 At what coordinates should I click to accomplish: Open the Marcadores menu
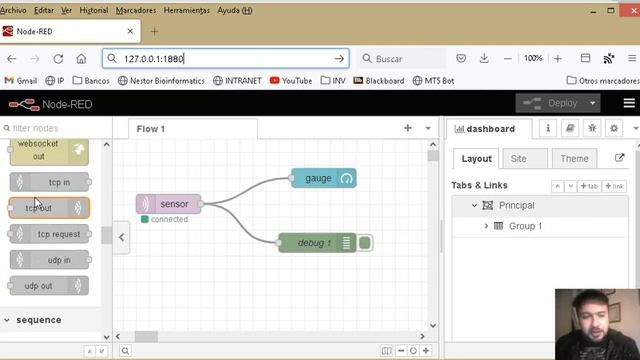[136, 10]
